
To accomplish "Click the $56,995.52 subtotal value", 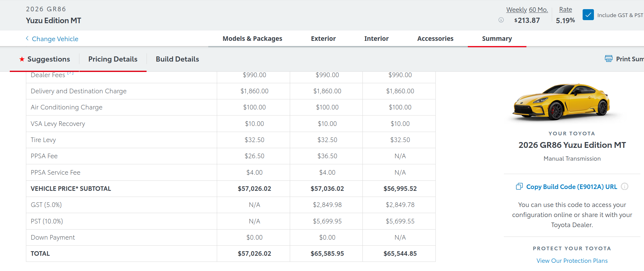I will tap(400, 189).
